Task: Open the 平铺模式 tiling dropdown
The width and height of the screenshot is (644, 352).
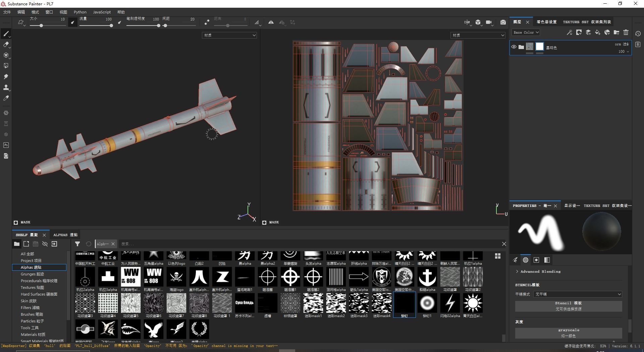Action: pyautogui.click(x=578, y=294)
